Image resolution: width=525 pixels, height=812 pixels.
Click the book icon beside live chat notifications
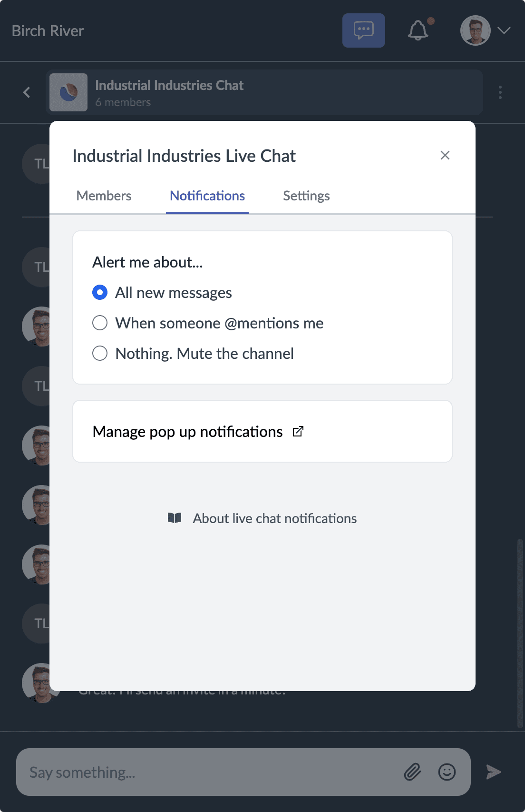tap(175, 518)
